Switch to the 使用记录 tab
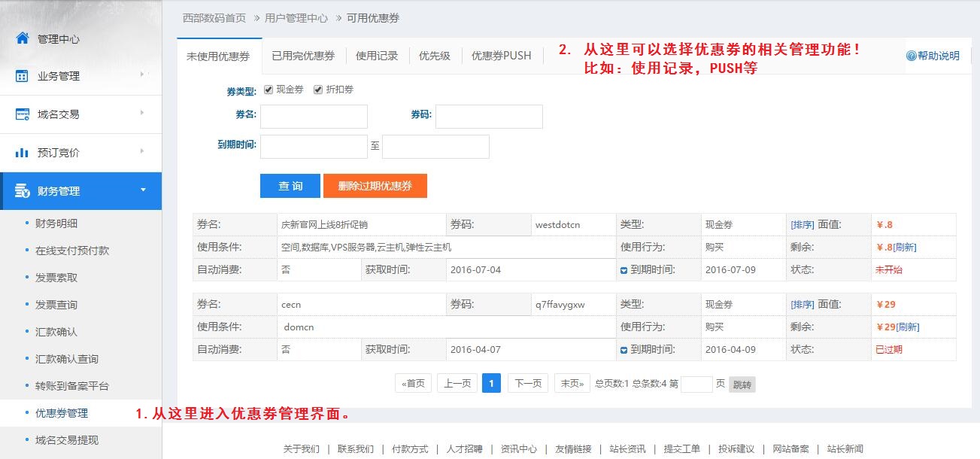The image size is (980, 459). tap(377, 55)
